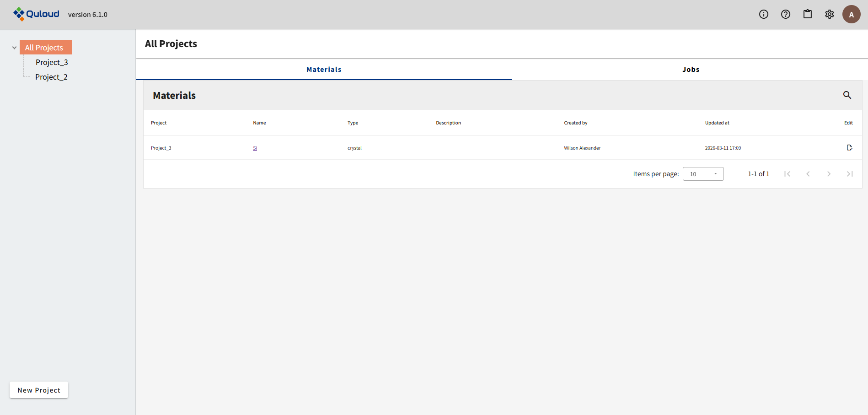Search materials with magnifier icon
Image resolution: width=868 pixels, height=415 pixels.
pyautogui.click(x=847, y=95)
